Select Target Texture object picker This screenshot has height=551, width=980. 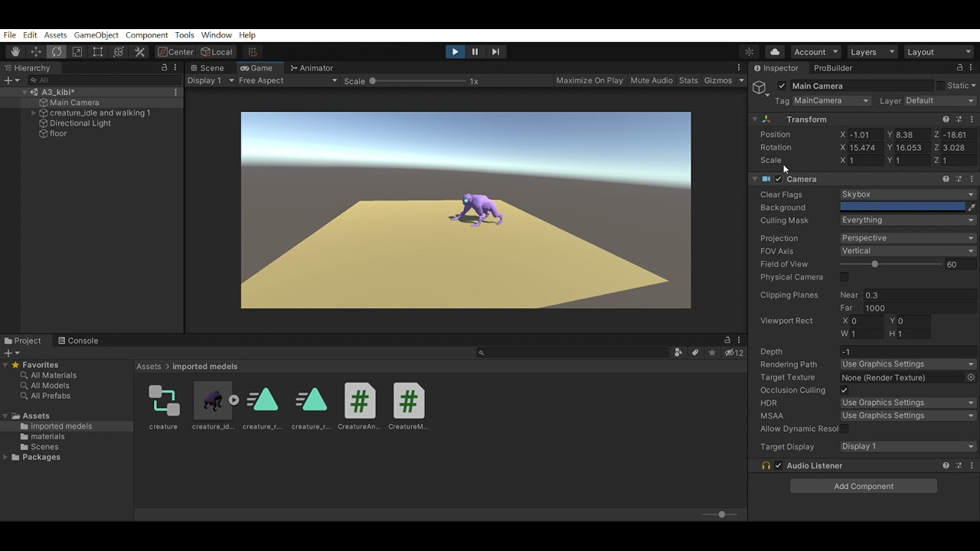pyautogui.click(x=971, y=377)
